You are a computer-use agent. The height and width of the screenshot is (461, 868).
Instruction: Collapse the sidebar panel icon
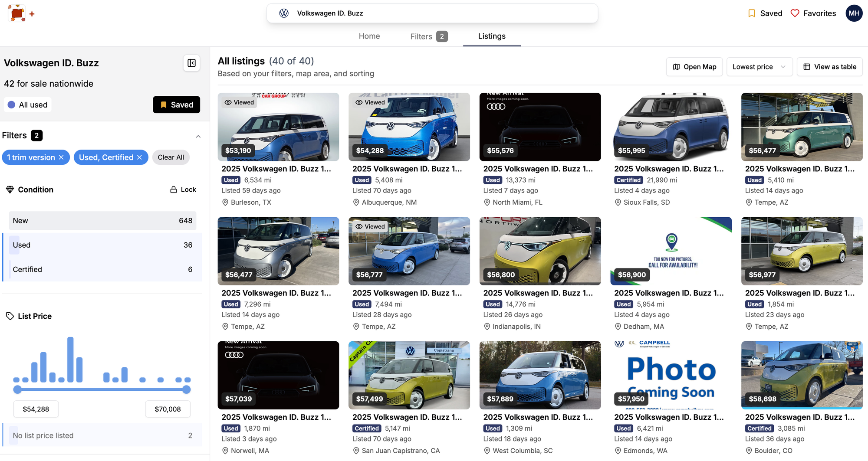pyautogui.click(x=191, y=63)
